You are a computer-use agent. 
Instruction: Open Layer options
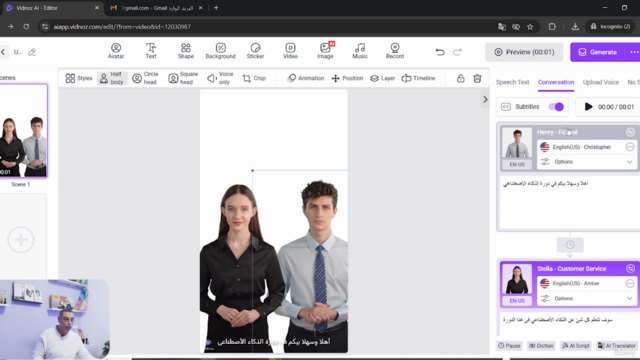coord(382,78)
